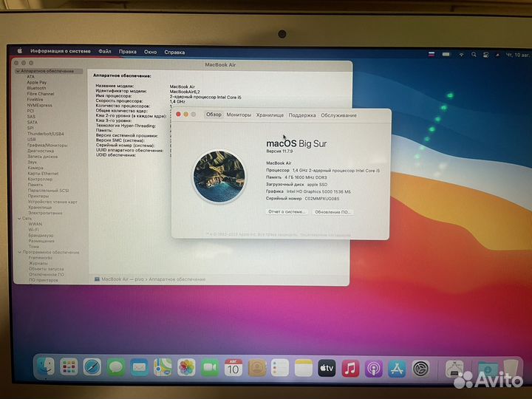This screenshot has width=532, height=399.
Task: Collapse the Программное обеспечение tree section
Action: [x=20, y=252]
